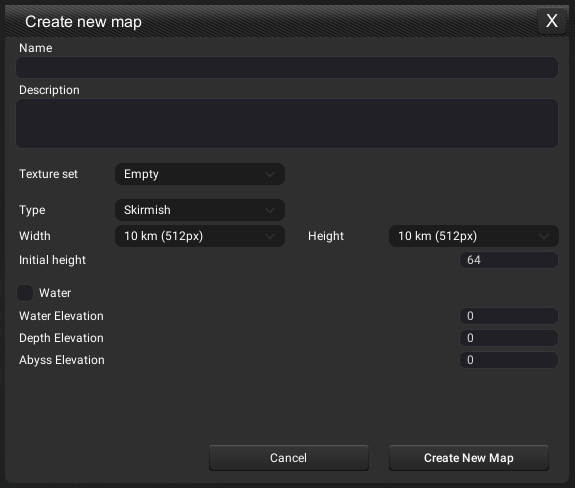Open the Texture set dropdown

pos(200,174)
